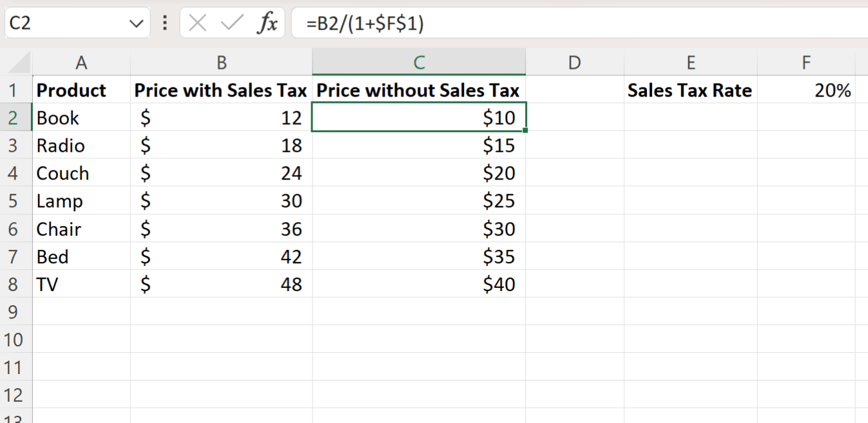Click the fill handle of cell C2
Viewport: 868px width, 423px height.
526,131
